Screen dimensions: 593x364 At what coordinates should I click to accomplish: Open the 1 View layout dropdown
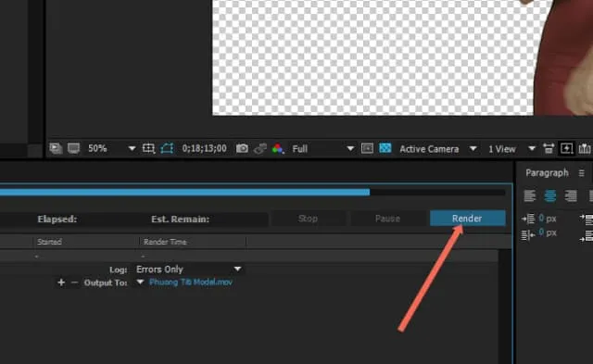tap(511, 148)
